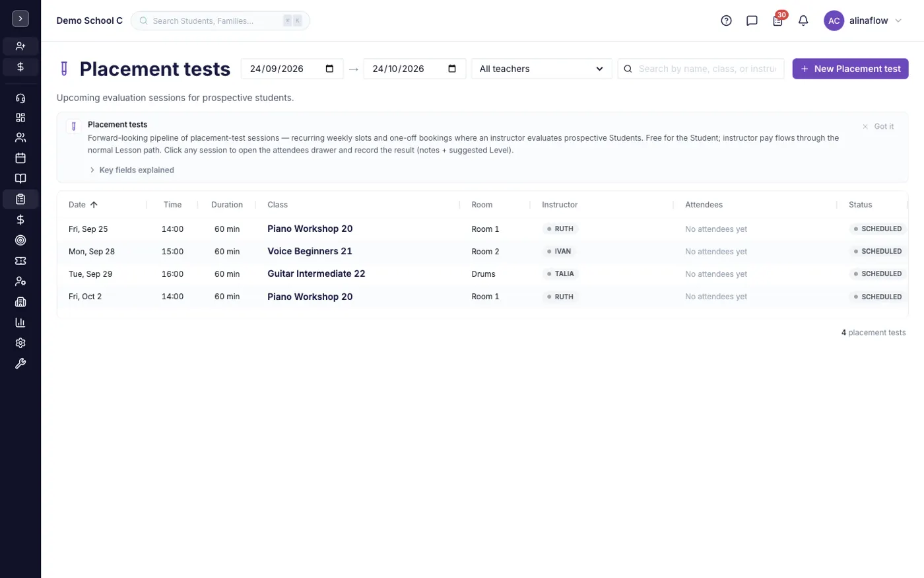Click RUTH tag in Fri, Sep 25 row

[x=560, y=229]
